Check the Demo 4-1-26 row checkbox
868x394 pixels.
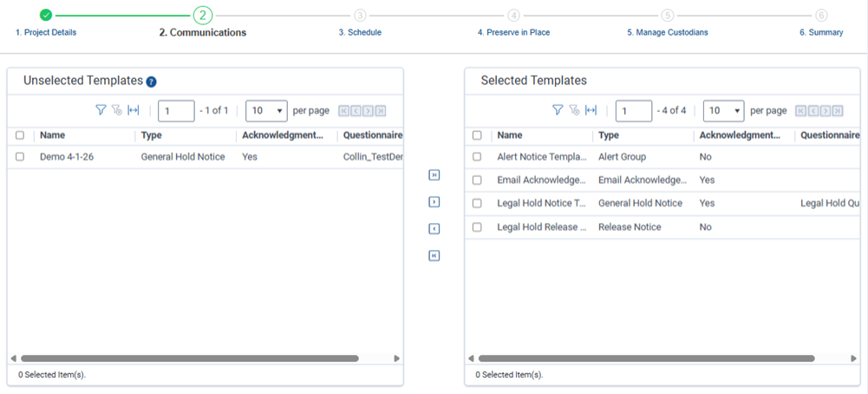click(20, 157)
